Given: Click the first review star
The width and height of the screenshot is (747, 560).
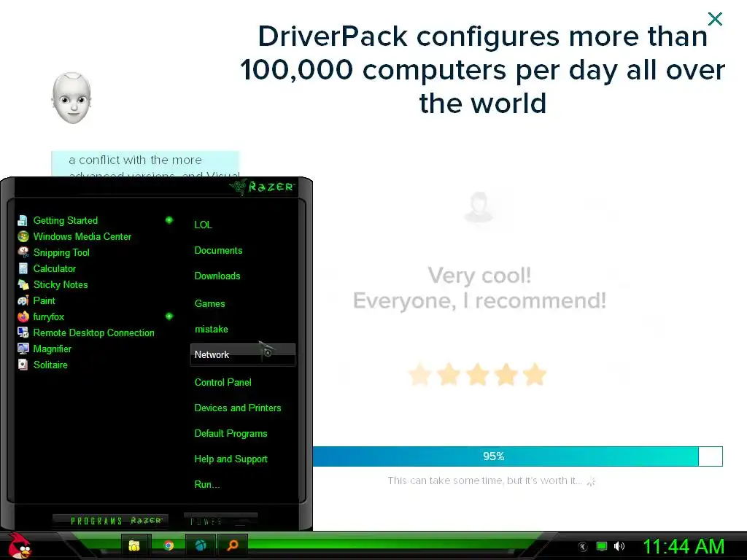Looking at the screenshot, I should coord(420,374).
